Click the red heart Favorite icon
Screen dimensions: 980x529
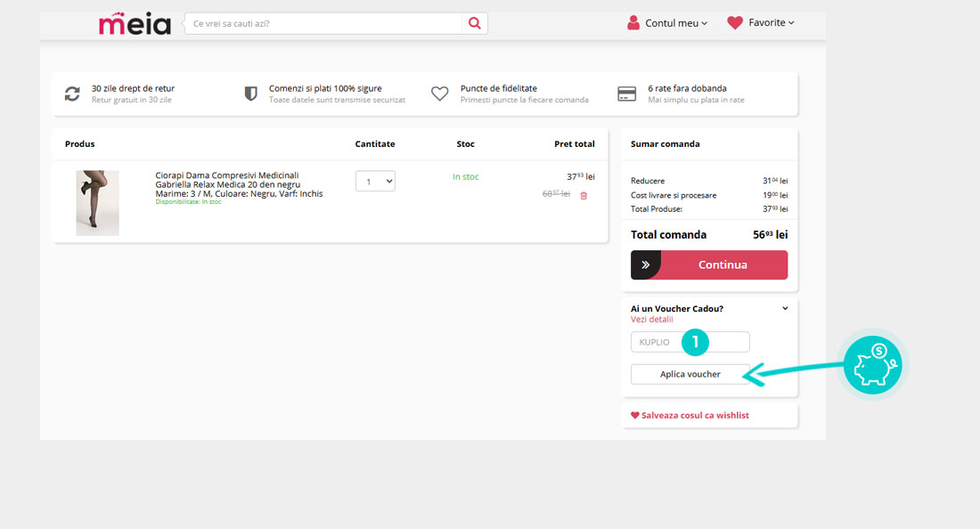[734, 23]
